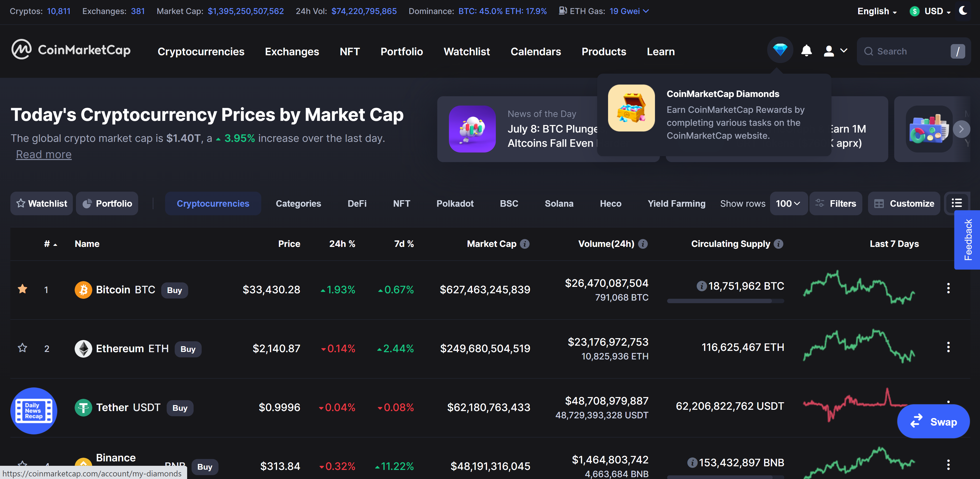The height and width of the screenshot is (479, 980).
Task: Click the Volume(24h) info icon
Action: click(x=643, y=244)
